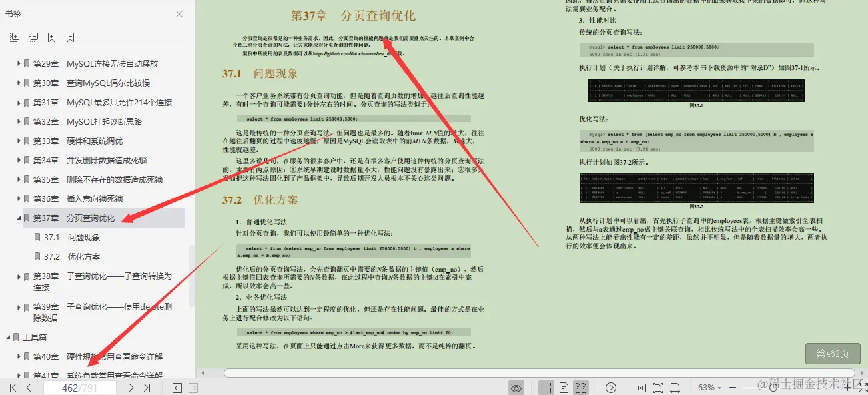The width and height of the screenshot is (868, 395).
Task: Toggle single page view mode
Action: (564, 387)
